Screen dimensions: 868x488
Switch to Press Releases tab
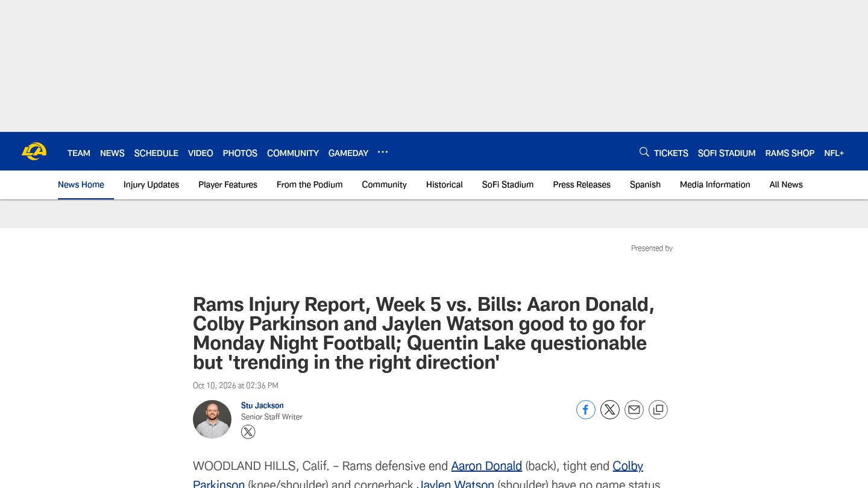tap(582, 185)
